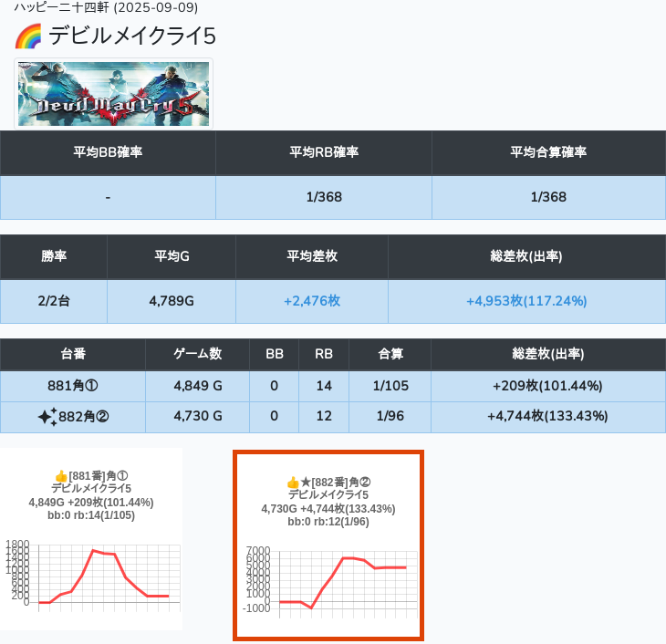
Task: Click the BB column header
Action: (x=274, y=354)
